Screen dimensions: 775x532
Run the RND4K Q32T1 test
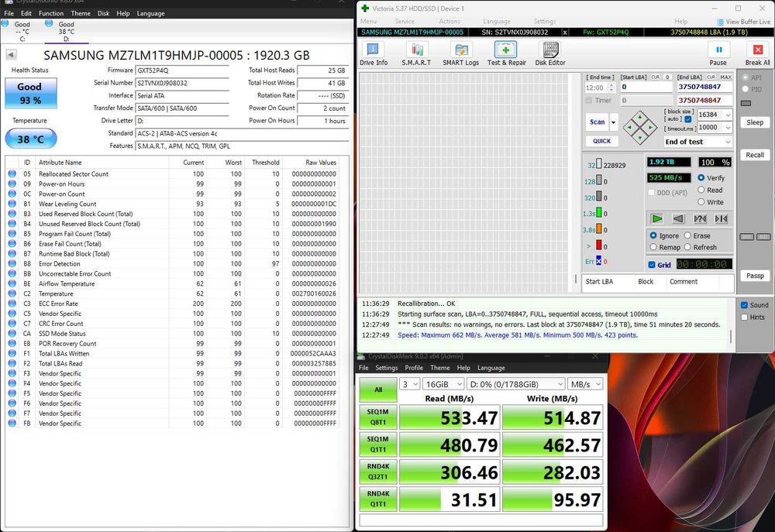click(x=378, y=472)
